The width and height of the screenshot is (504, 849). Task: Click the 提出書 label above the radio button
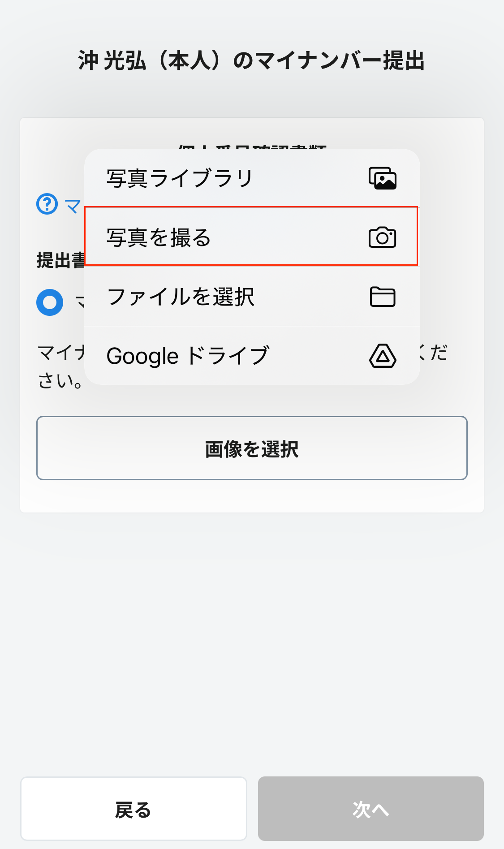[x=61, y=260]
